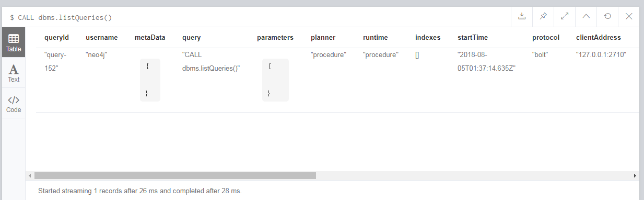Viewport: 644px width, 200px height.
Task: Expand the frame to fullscreen
Action: click(564, 16)
